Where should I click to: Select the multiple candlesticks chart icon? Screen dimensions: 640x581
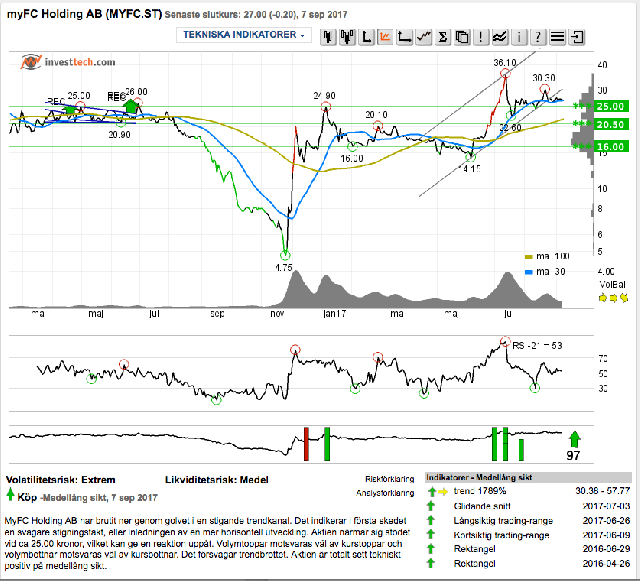point(347,37)
